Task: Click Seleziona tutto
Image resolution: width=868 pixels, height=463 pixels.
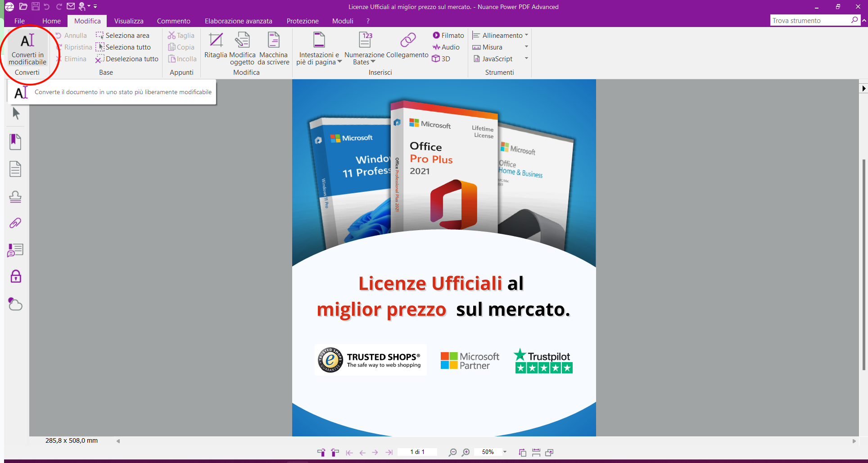Action: coord(127,47)
